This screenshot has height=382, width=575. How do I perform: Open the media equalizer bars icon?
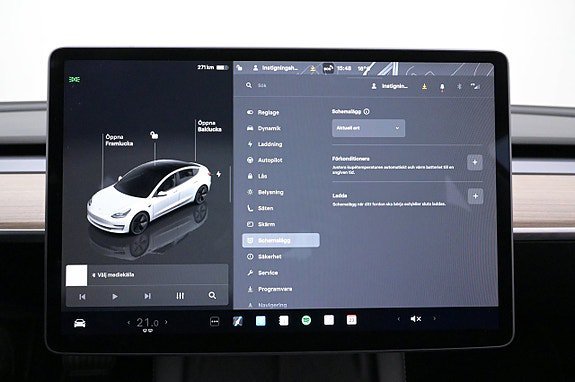point(180,295)
